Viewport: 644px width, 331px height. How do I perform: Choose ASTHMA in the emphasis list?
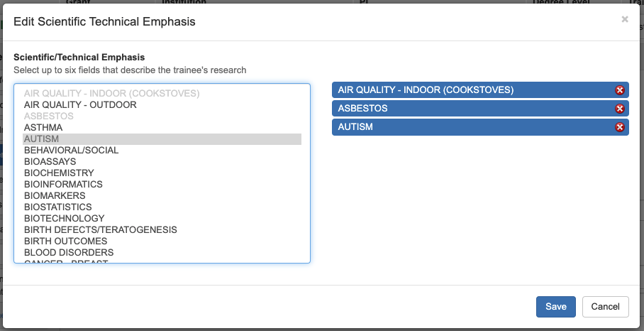click(x=43, y=128)
